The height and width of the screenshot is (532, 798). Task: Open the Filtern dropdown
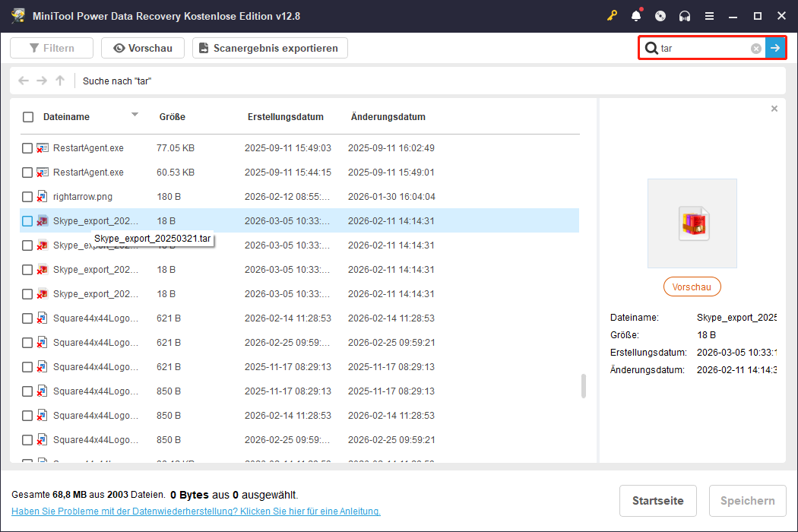(51, 47)
